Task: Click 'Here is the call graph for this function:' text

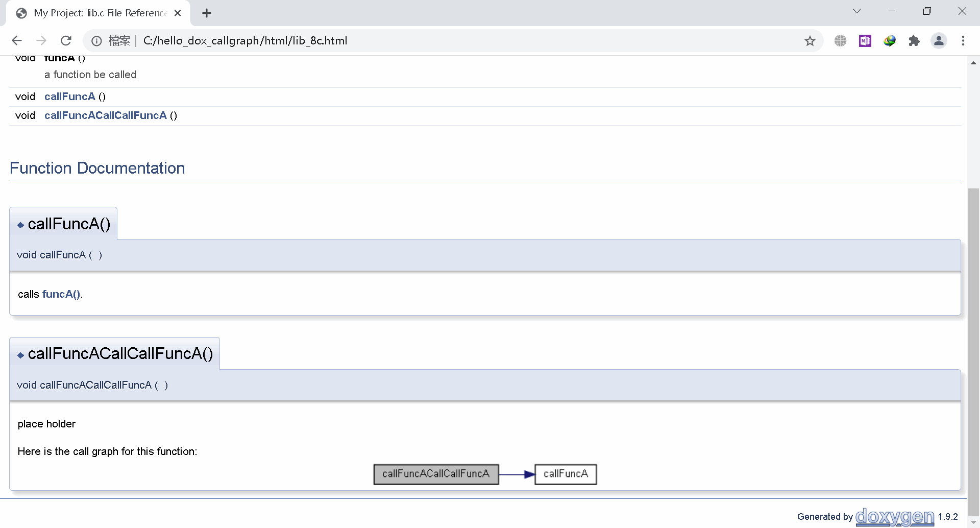Action: (x=107, y=451)
